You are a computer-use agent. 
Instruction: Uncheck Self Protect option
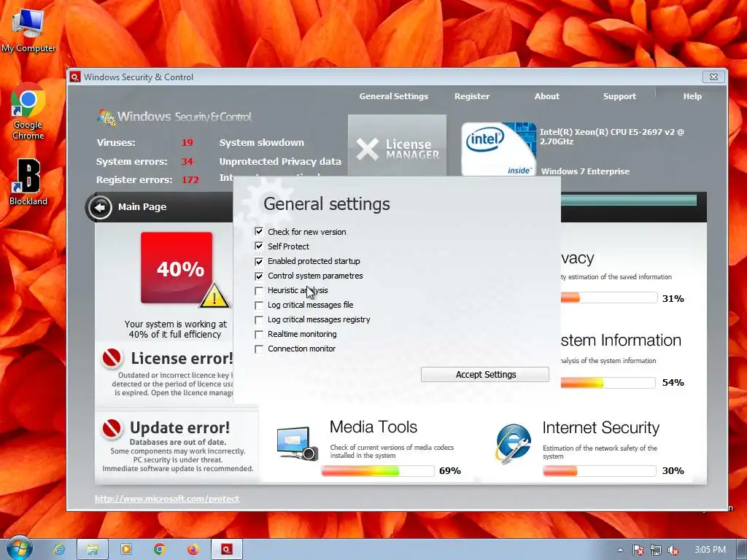(x=259, y=246)
